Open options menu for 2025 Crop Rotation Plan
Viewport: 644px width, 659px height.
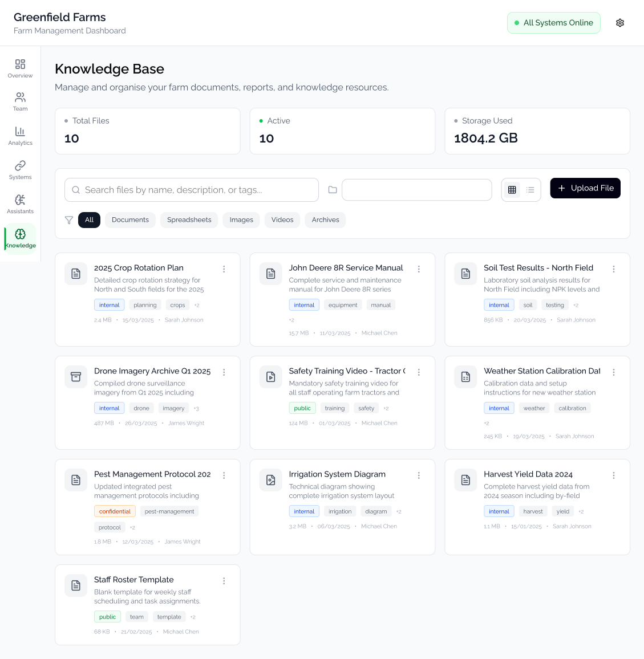(x=224, y=269)
